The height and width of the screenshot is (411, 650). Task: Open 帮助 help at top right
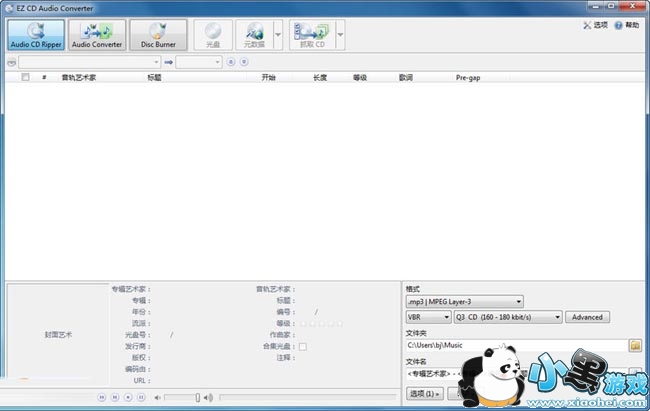(627, 25)
